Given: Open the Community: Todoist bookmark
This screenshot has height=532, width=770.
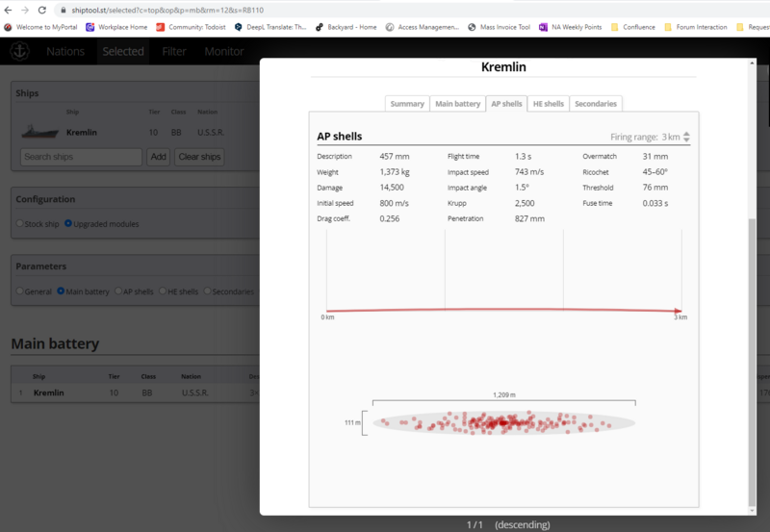Looking at the screenshot, I should [191, 27].
